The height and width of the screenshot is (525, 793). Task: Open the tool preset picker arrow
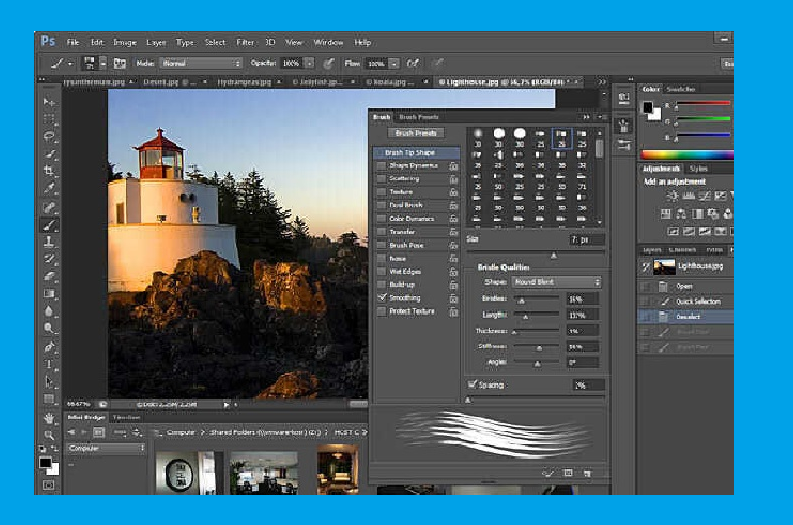tap(70, 64)
